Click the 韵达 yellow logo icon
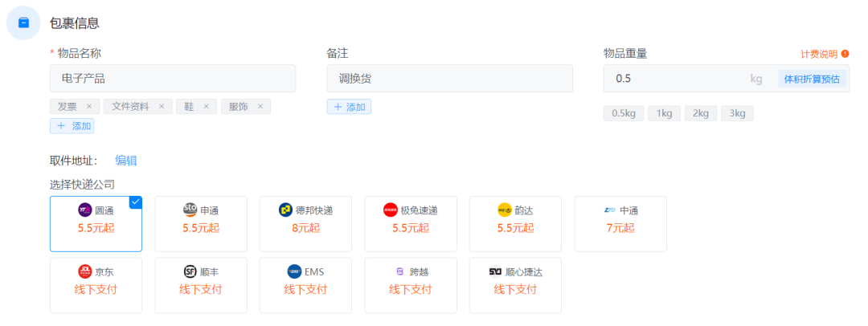 click(504, 210)
